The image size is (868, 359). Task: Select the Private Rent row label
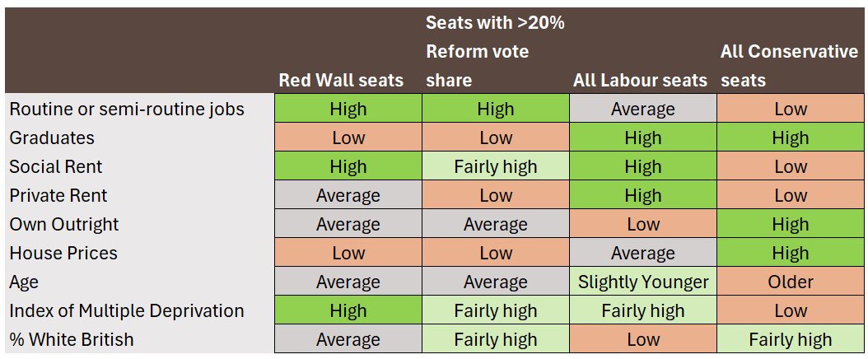(58, 195)
